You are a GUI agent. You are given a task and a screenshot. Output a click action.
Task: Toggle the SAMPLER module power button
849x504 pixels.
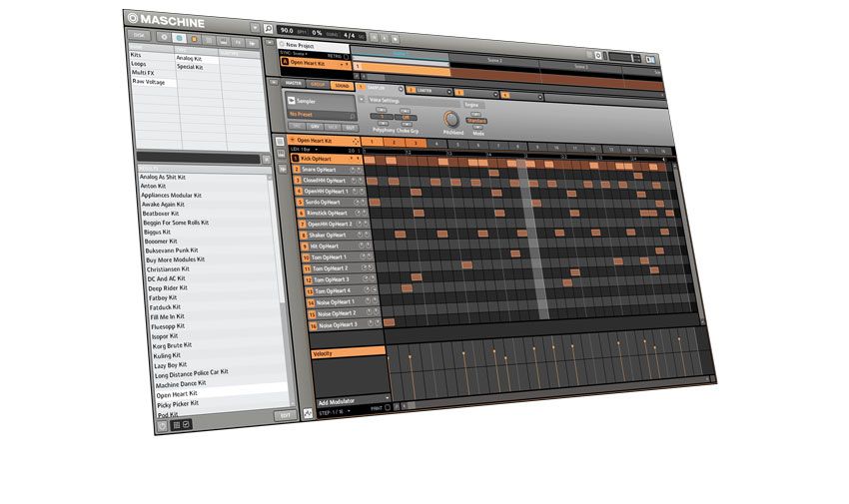[x=401, y=89]
